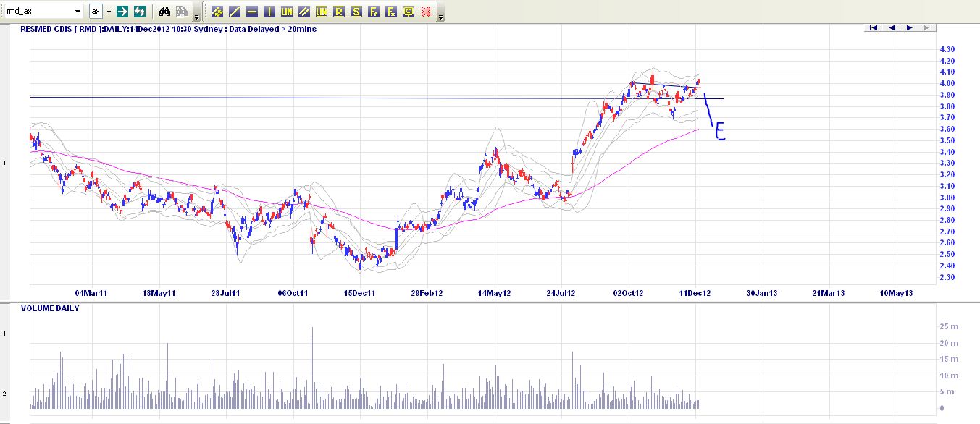The height and width of the screenshot is (424, 980).
Task: Select the vertical line tool
Action: coord(269,12)
